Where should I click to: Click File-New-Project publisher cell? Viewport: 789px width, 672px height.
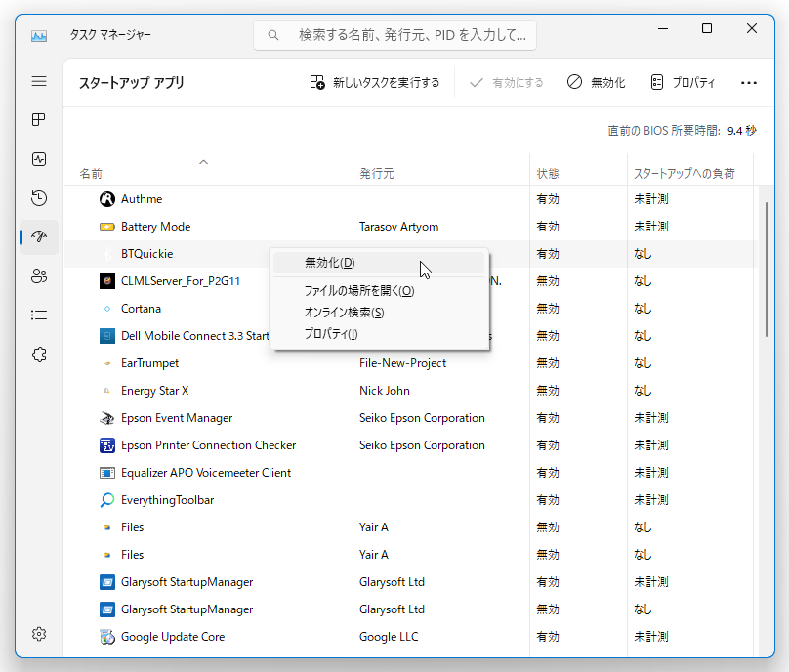click(402, 363)
